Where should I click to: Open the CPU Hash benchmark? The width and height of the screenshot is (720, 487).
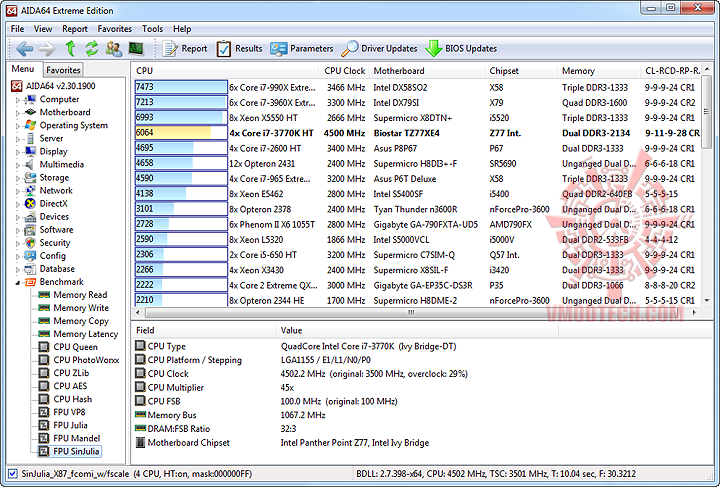[73, 399]
